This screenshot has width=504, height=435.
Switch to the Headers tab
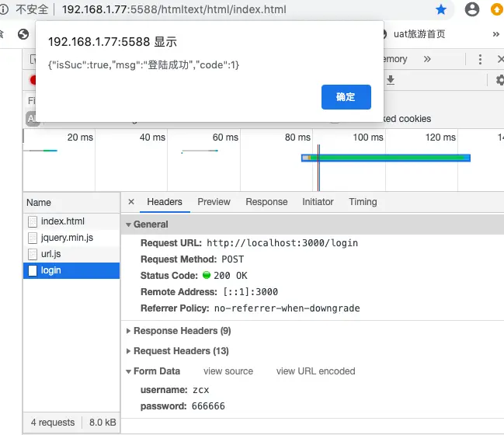click(165, 202)
